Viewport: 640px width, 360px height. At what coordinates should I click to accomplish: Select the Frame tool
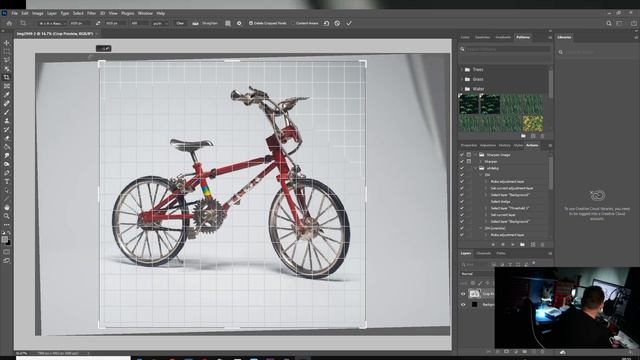7,86
